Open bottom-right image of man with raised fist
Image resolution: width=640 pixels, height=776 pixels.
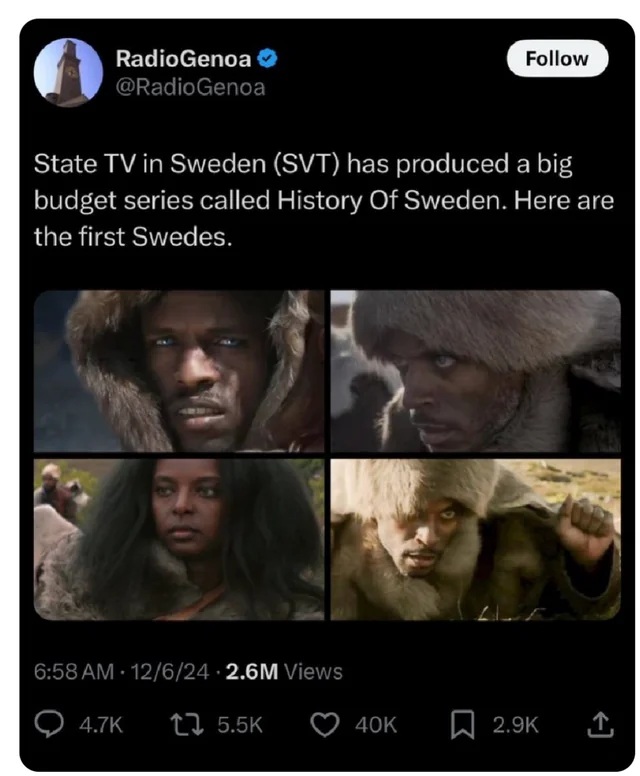point(475,539)
